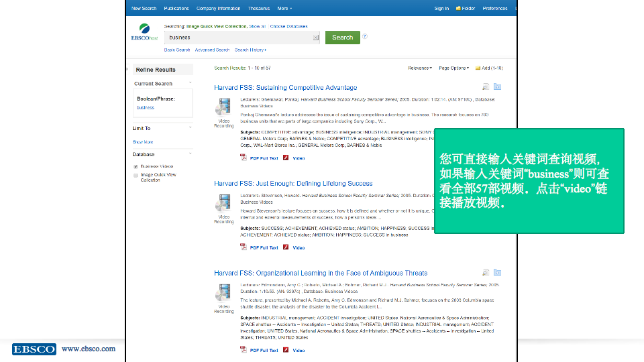644x362 pixels.
Task: Open New Search in top menu
Action: click(144, 8)
